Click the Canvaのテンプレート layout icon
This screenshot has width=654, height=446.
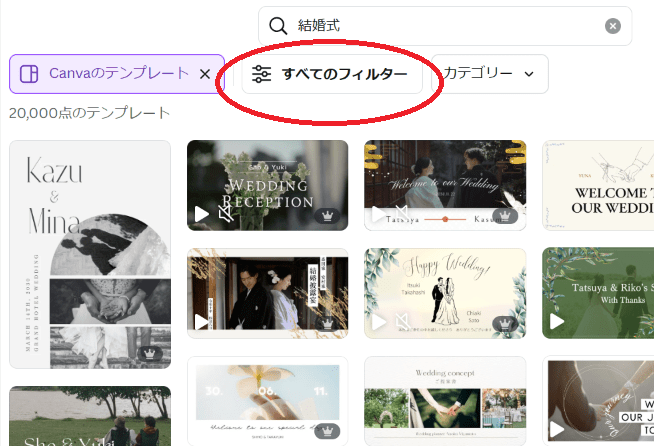point(29,74)
